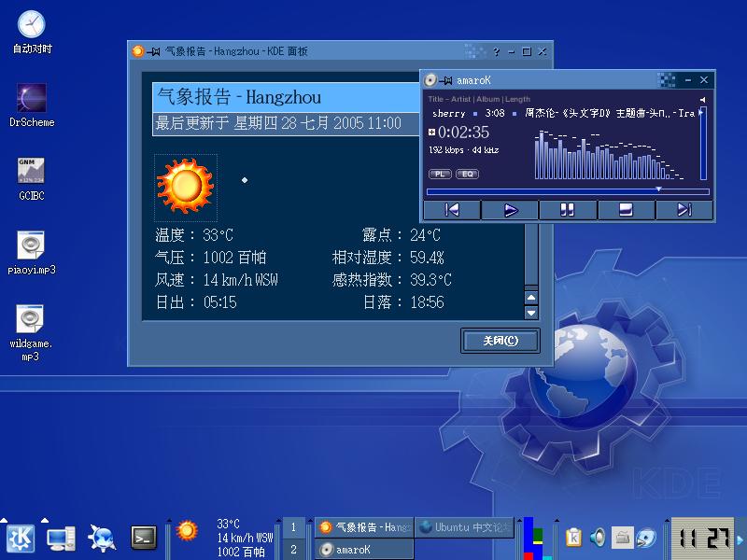Skip to previous track in amaroK
Viewport: 747px width, 560px height.
pos(452,210)
